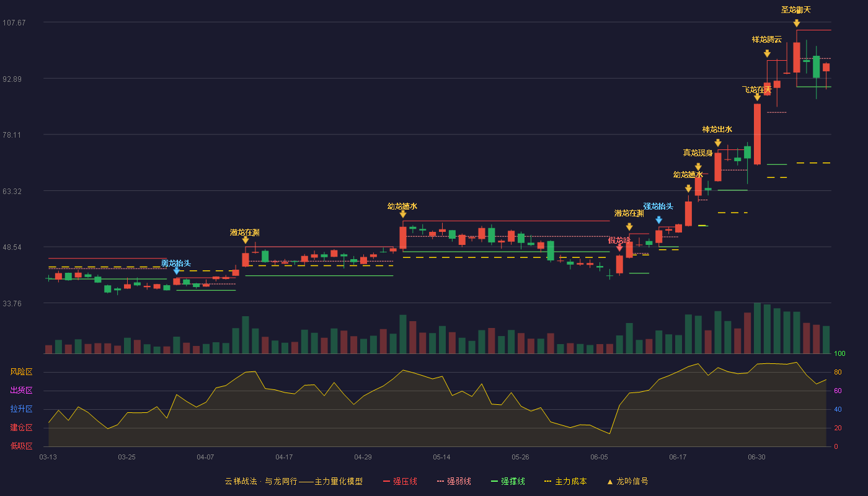This screenshot has height=496, width=868.
Task: Click the chart title 云梯战法 · 与龙同行
Action: (261, 481)
